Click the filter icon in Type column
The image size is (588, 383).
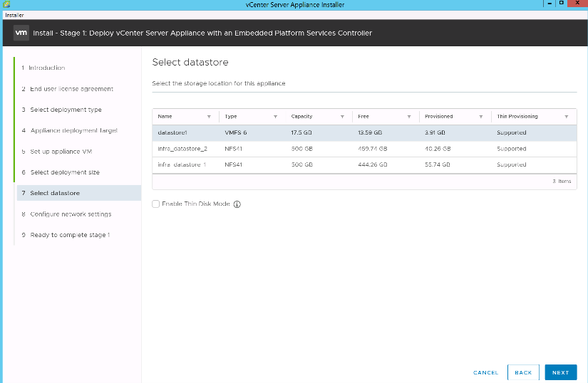click(275, 116)
